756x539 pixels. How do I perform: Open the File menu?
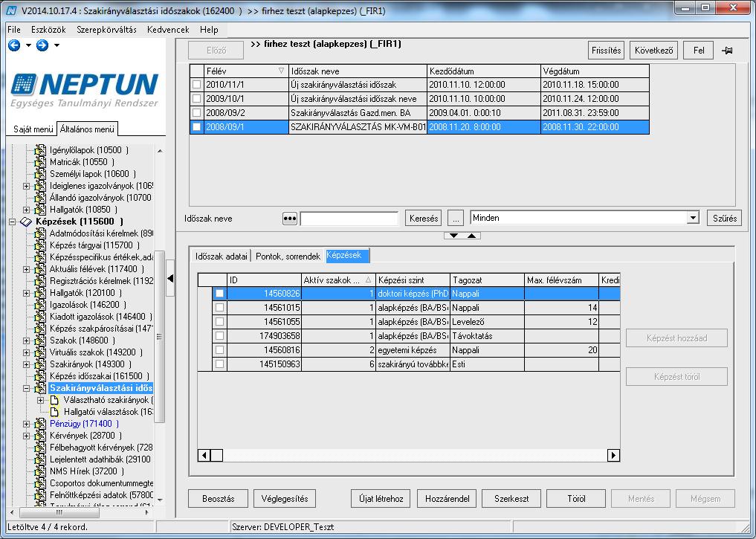coord(14,30)
